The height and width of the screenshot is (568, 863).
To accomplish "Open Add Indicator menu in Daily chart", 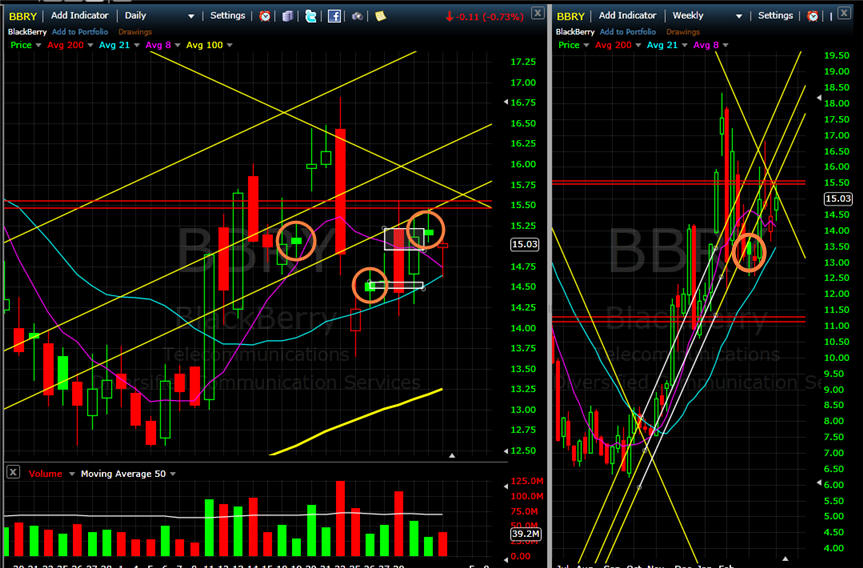I will [x=80, y=15].
